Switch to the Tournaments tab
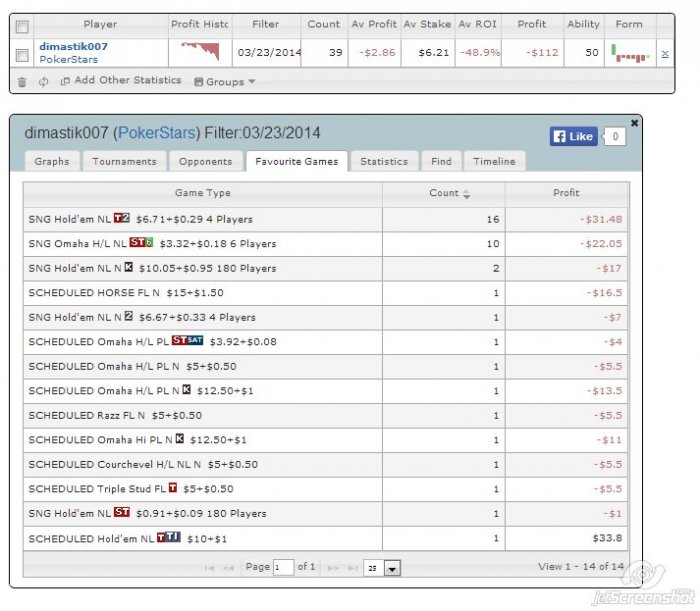 coord(124,161)
